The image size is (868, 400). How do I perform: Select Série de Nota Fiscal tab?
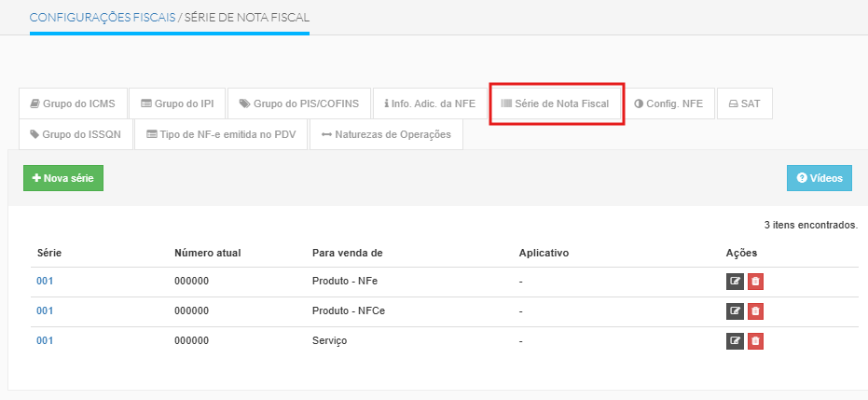click(x=556, y=104)
